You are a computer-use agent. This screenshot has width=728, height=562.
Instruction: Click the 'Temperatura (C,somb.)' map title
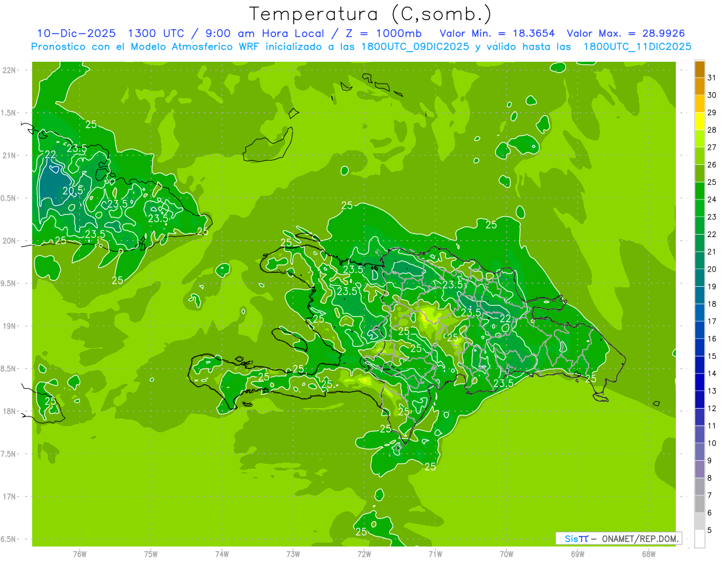pyautogui.click(x=371, y=14)
